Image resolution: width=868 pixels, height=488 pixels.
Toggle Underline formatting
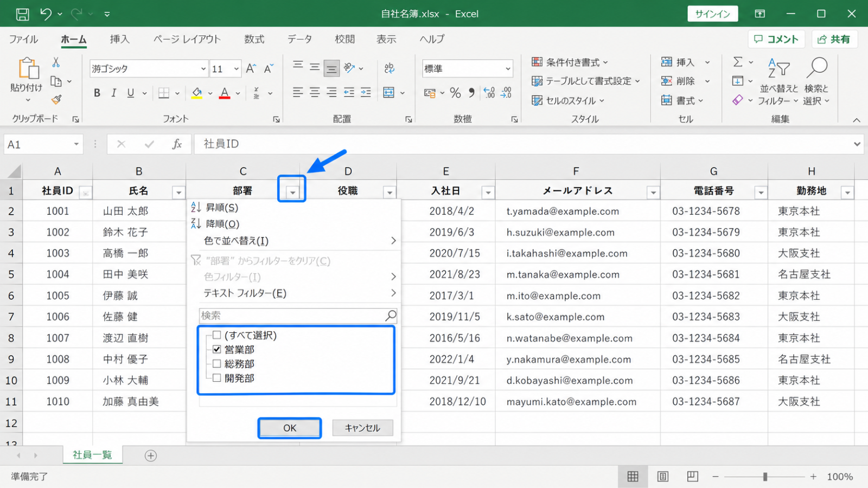130,93
